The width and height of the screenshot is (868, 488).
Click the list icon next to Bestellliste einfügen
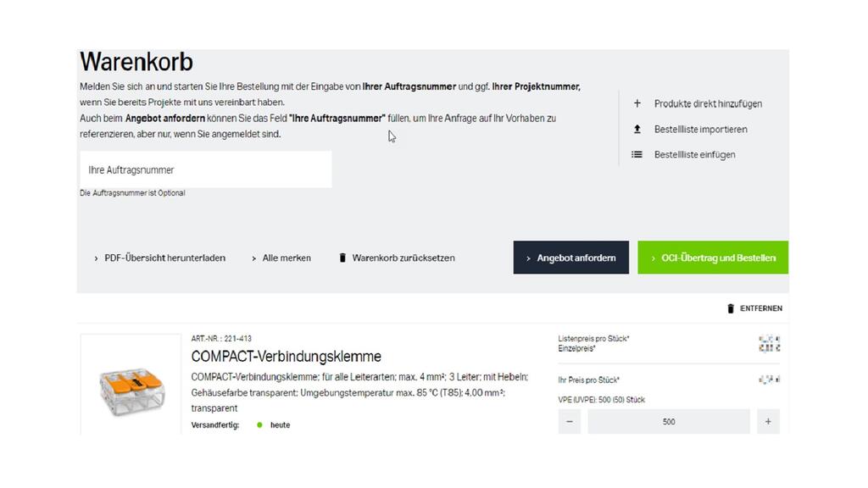pyautogui.click(x=637, y=154)
